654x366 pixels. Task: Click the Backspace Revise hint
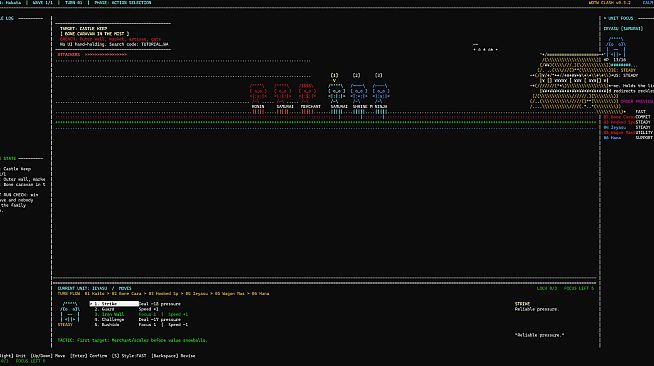click(x=173, y=356)
